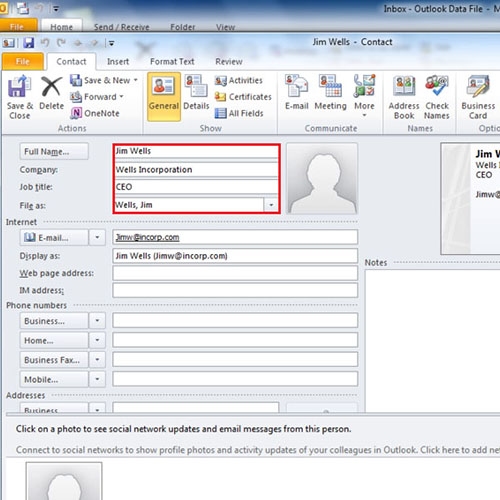
Task: Click the contact photo placeholder
Action: click(x=322, y=179)
